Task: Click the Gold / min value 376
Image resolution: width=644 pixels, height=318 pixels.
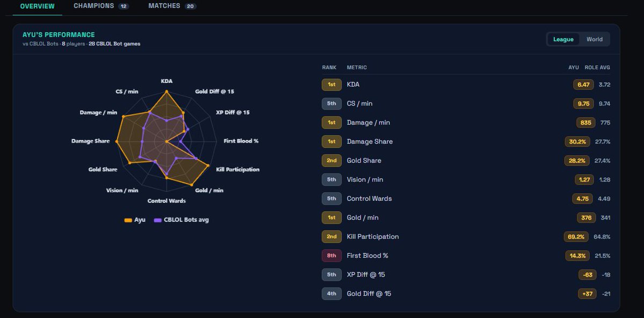Action: 586,218
